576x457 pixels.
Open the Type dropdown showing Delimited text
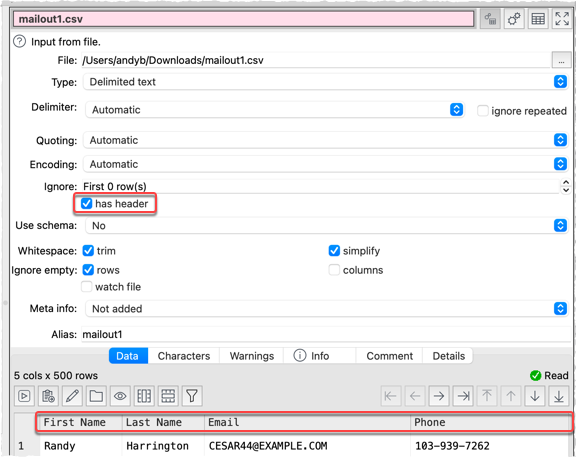(x=326, y=82)
